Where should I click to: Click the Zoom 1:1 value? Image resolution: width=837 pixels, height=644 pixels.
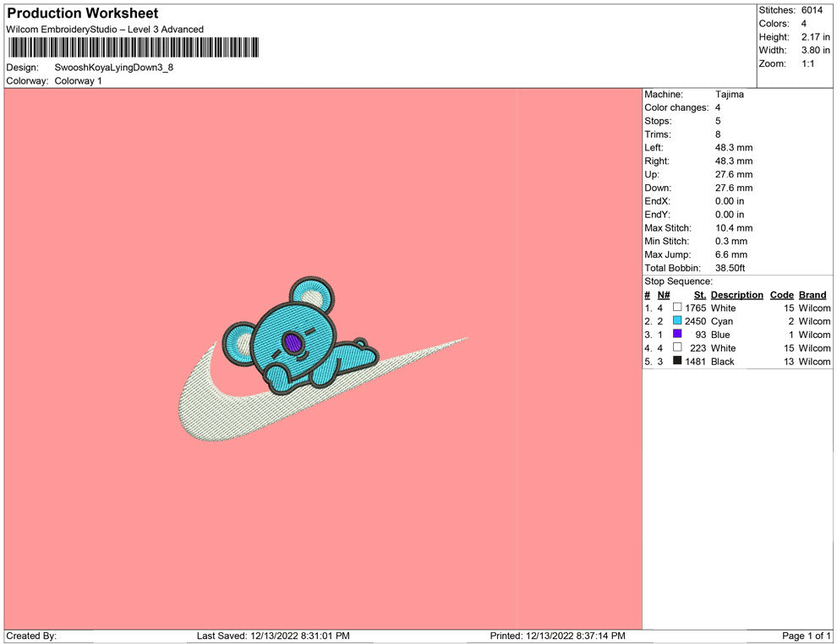pyautogui.click(x=807, y=64)
